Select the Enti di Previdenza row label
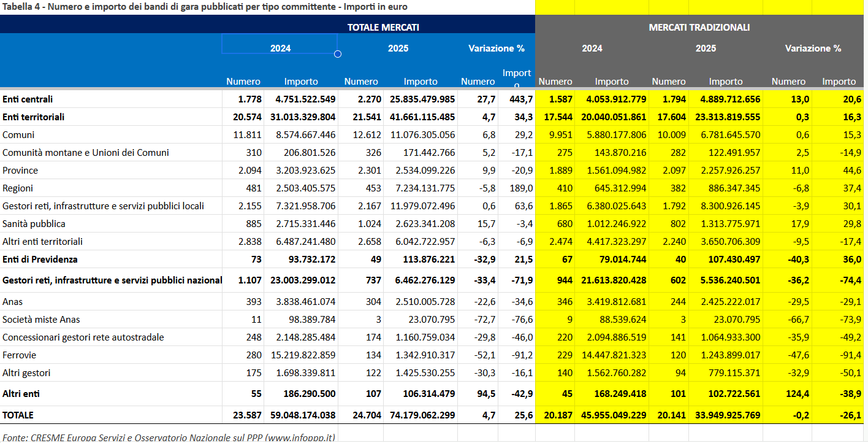 point(40,260)
